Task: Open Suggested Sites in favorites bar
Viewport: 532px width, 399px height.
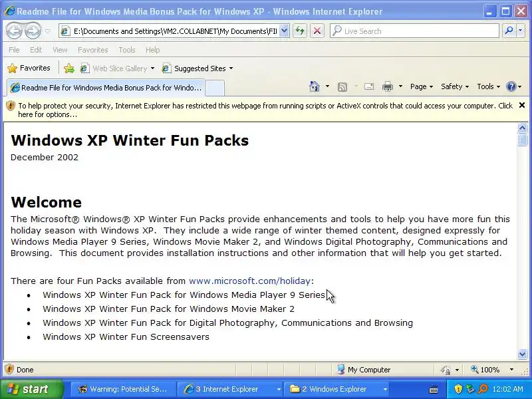Action: point(194,68)
